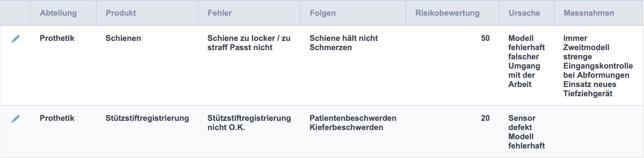The width and height of the screenshot is (644, 158).
Task: Sort by the Abteilung column header
Action: (58, 13)
